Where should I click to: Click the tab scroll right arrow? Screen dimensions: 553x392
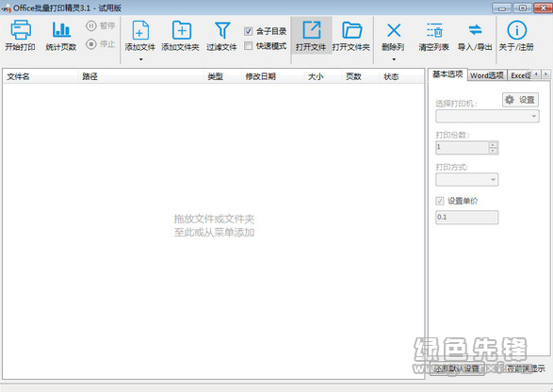(x=545, y=74)
